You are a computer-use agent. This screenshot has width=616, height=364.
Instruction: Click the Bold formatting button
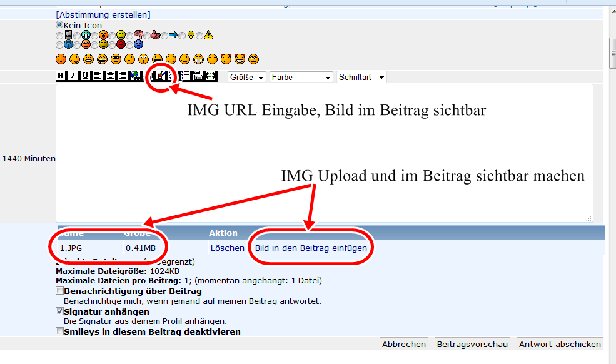(61, 76)
